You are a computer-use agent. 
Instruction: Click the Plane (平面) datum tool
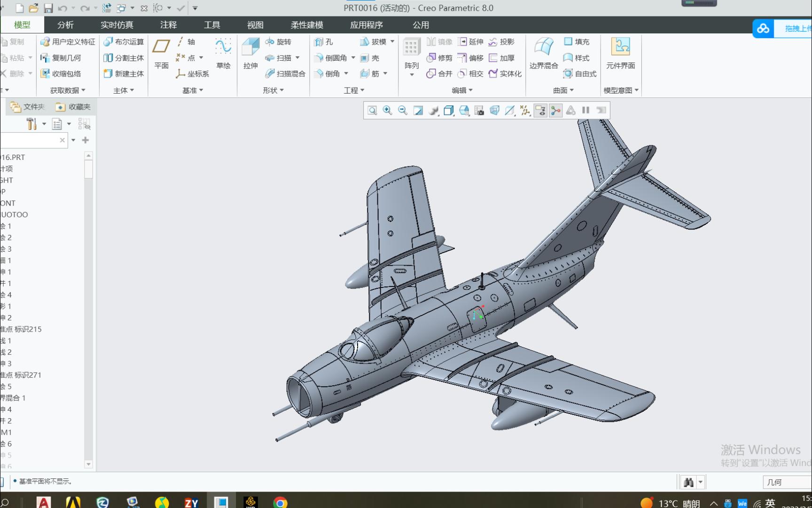(161, 54)
